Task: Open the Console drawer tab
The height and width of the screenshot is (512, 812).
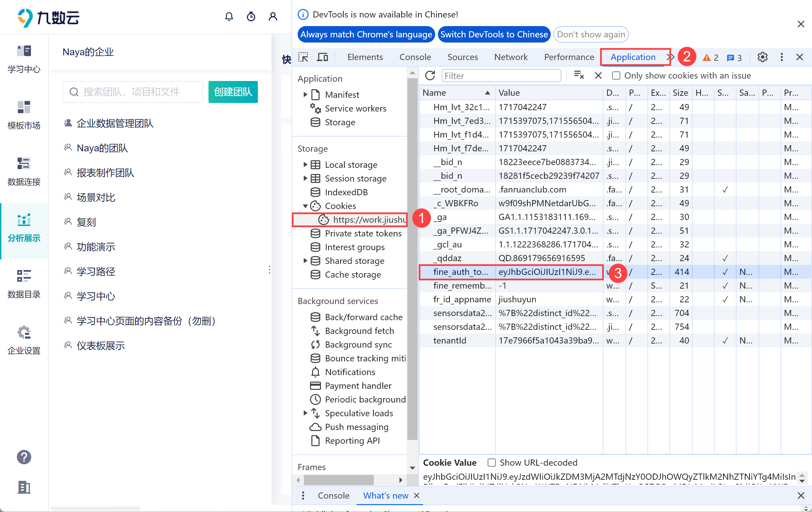Action: (333, 496)
